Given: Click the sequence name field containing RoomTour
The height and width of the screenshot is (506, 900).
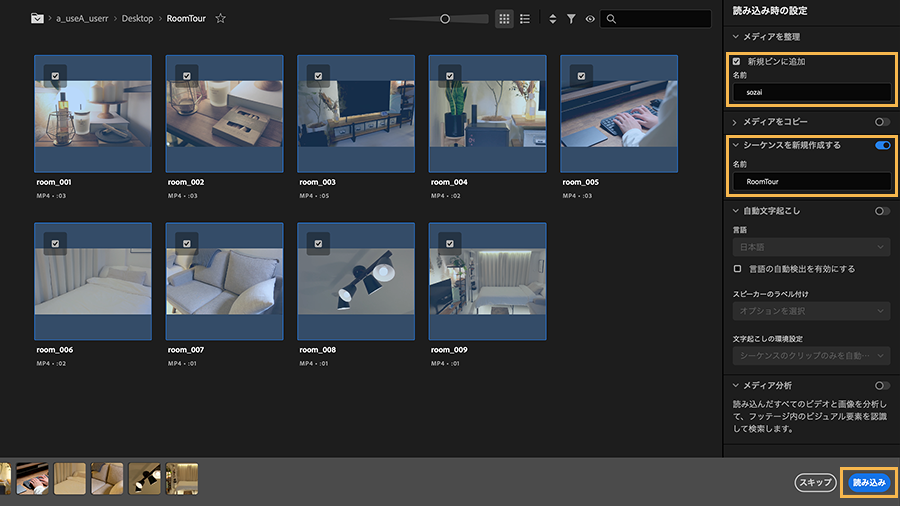Looking at the screenshot, I should (x=811, y=182).
